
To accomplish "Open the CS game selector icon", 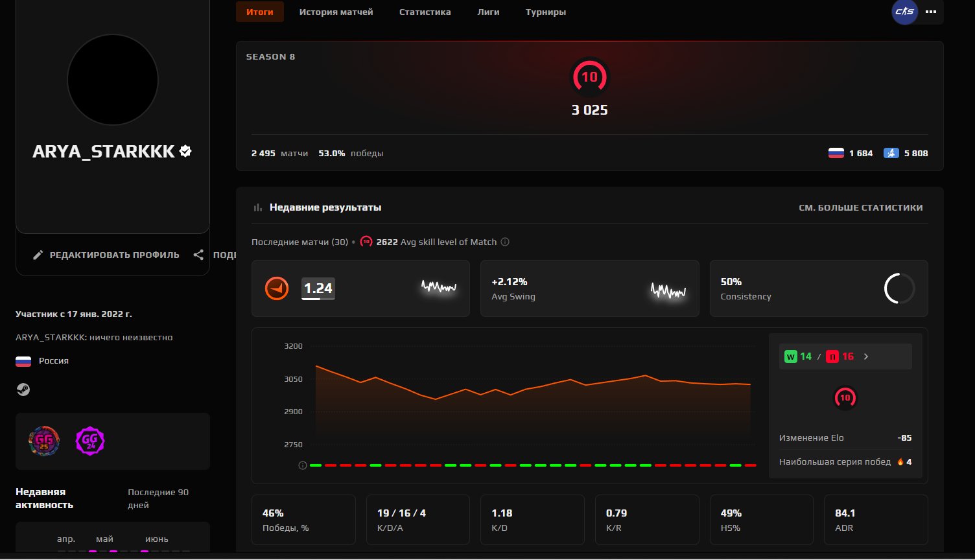I will coord(904,12).
